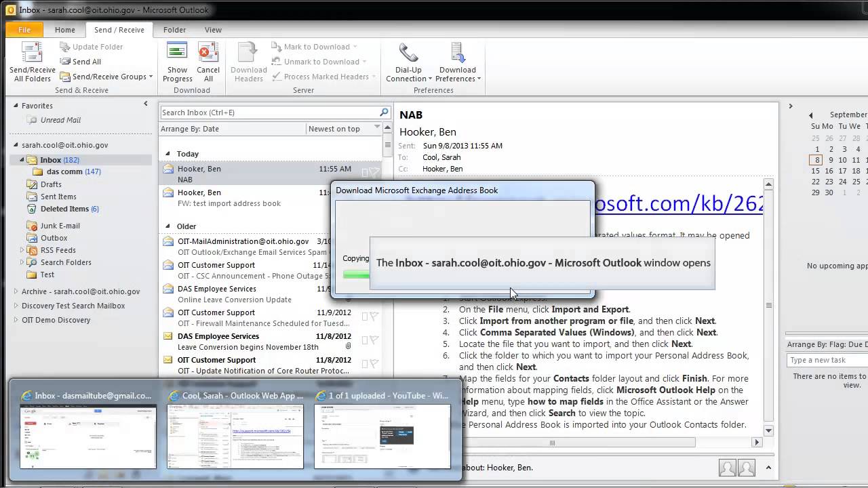
Task: Open Sent Items folder
Action: 58,197
